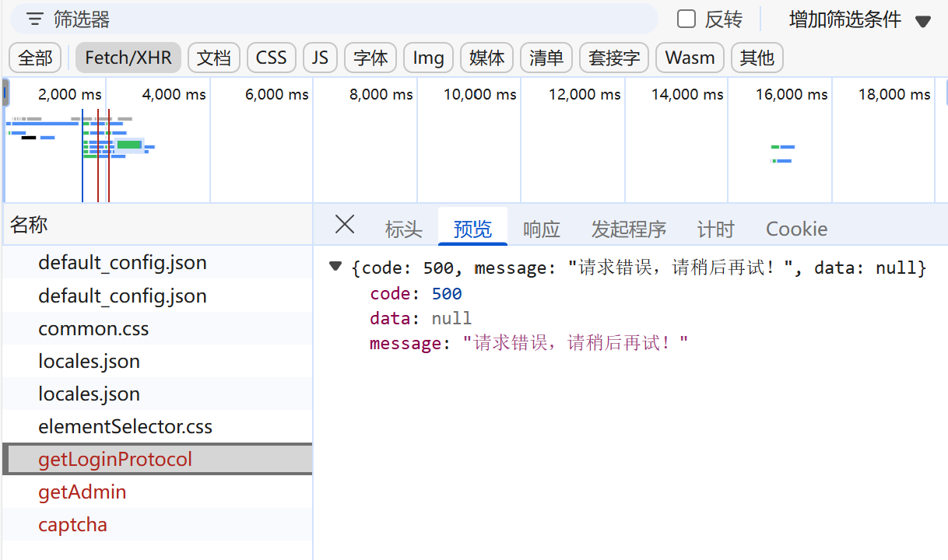The height and width of the screenshot is (560, 948).
Task: Switch to the 标头 headers tab
Action: click(403, 229)
